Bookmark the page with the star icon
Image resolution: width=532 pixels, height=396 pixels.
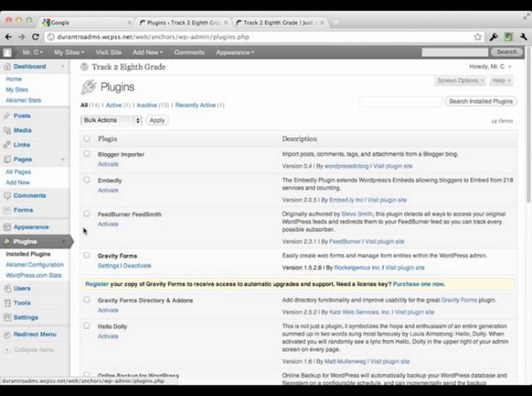[478, 37]
